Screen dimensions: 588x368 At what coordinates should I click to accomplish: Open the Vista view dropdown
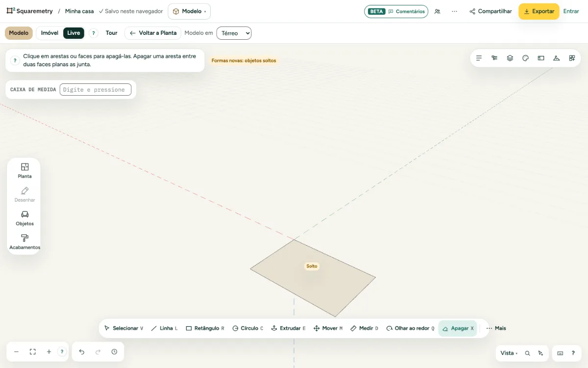tap(509, 353)
